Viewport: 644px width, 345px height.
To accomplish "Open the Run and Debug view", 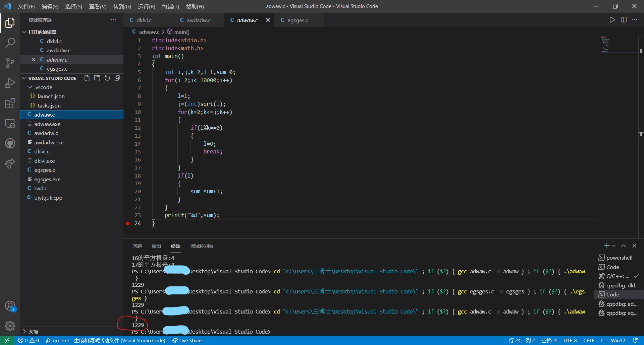I will pyautogui.click(x=10, y=83).
